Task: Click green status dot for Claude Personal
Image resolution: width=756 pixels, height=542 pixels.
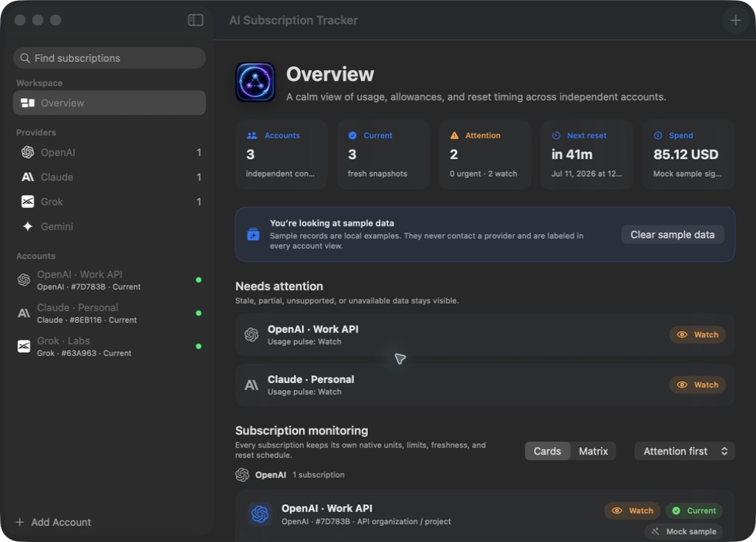Action: coord(199,313)
